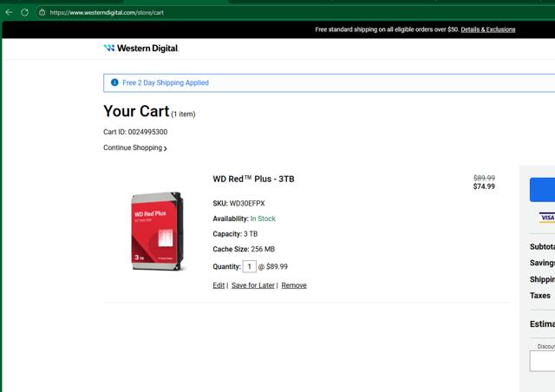Click the westerndigital.com/store/cart address bar
The height and width of the screenshot is (392, 555).
[107, 12]
